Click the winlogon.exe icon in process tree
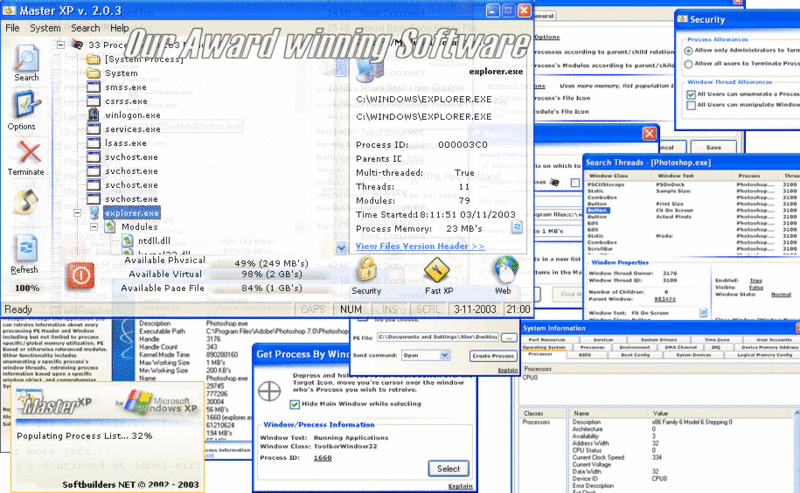Image resolution: width=800 pixels, height=493 pixels. click(x=93, y=115)
